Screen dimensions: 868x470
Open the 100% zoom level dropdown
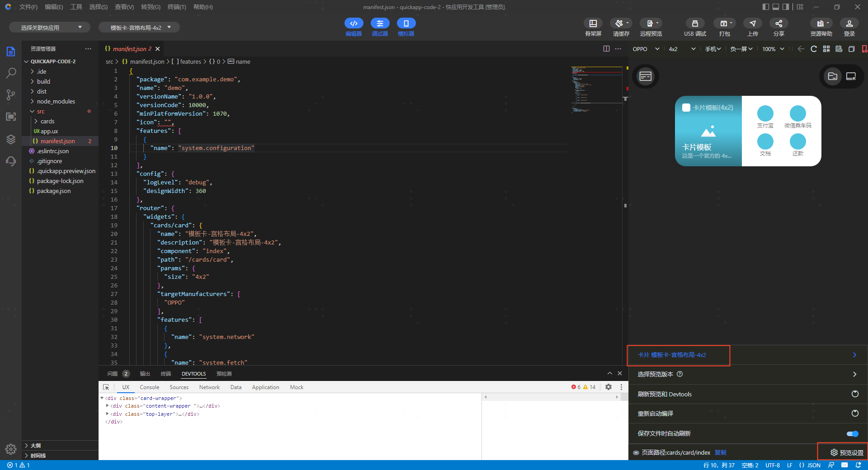coord(773,49)
